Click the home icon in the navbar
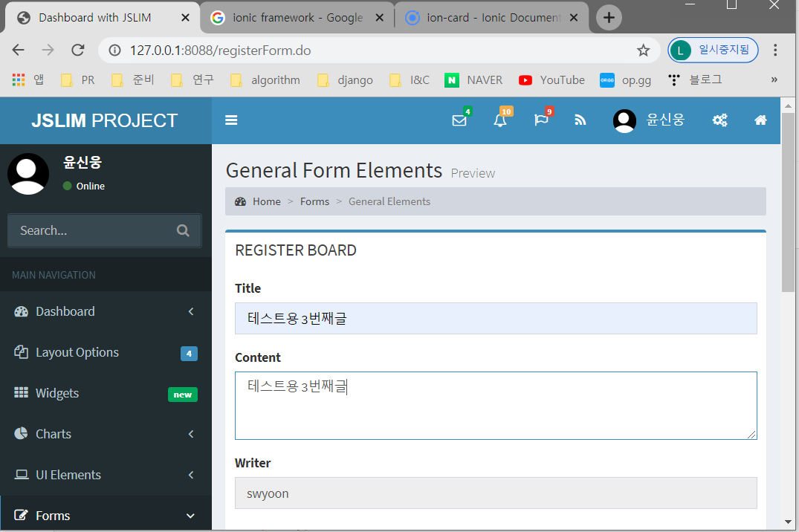 [760, 120]
